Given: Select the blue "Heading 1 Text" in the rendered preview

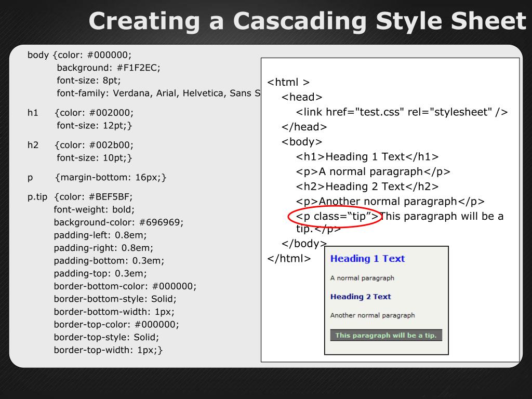Looking at the screenshot, I should pos(367,259).
